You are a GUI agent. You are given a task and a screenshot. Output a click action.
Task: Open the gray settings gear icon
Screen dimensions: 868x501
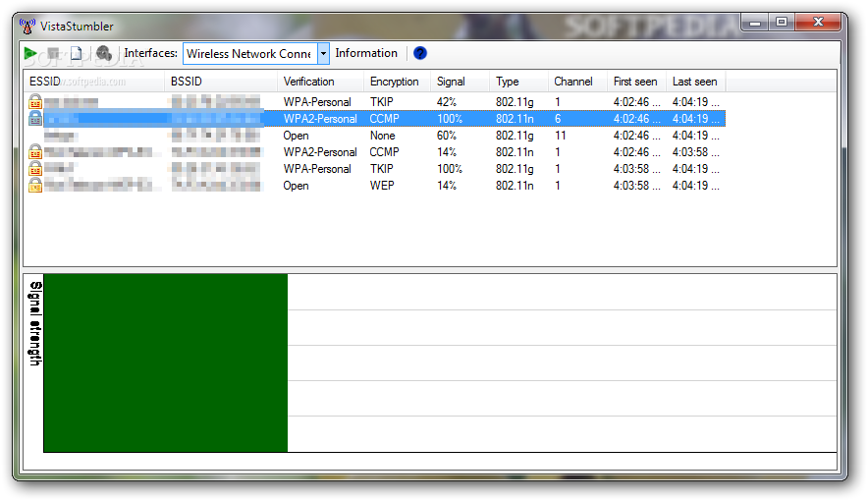(103, 54)
